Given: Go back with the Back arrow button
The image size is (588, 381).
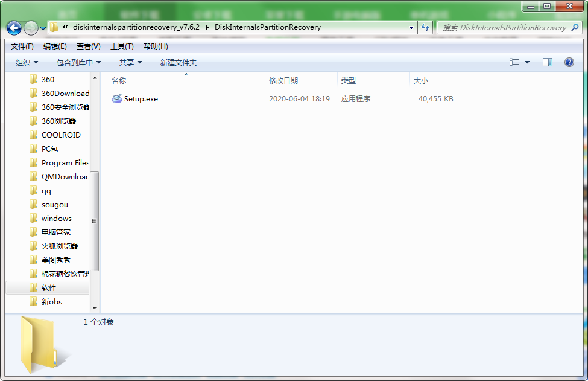Looking at the screenshot, I should point(14,28).
